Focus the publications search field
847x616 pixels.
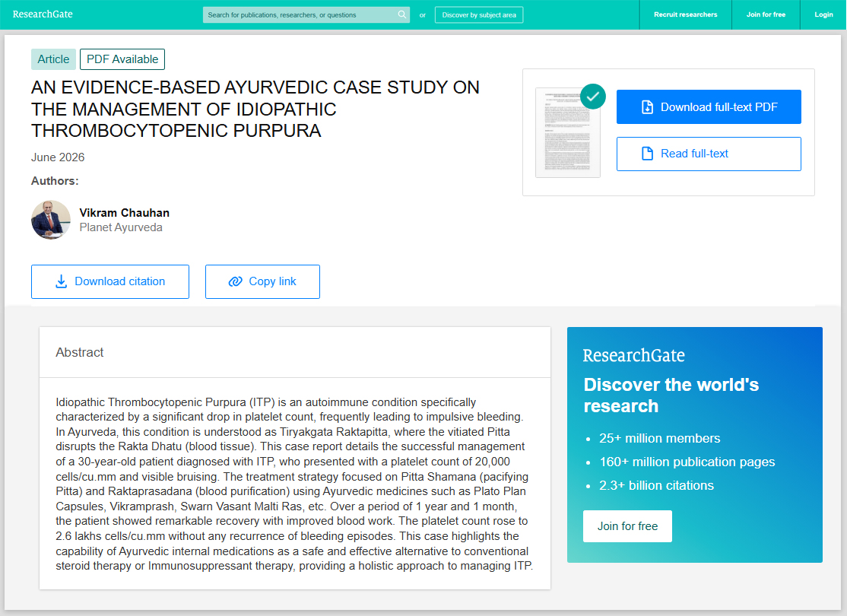(306, 14)
